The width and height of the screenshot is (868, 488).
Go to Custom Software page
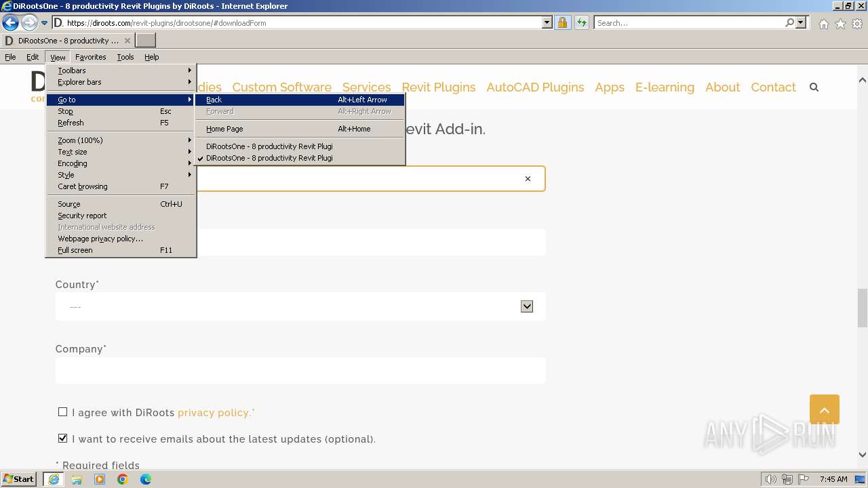[x=281, y=87]
